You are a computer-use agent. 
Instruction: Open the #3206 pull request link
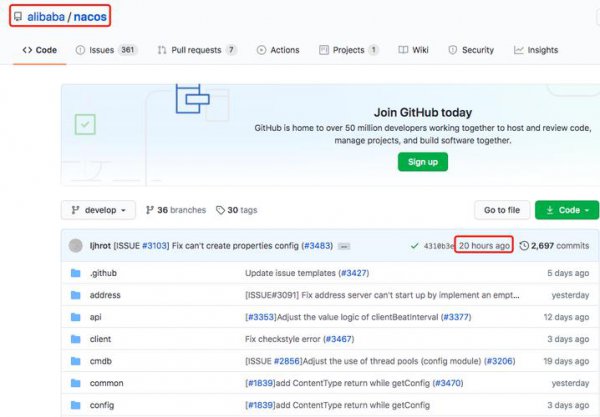pos(499,361)
